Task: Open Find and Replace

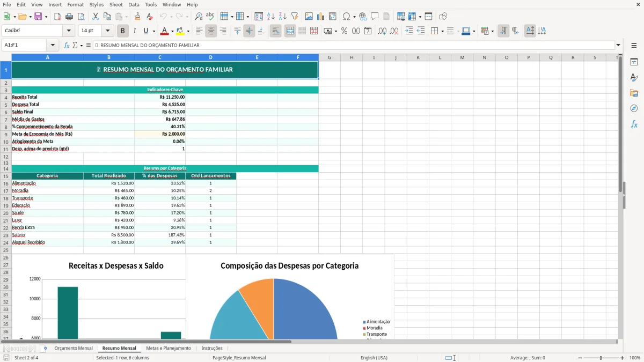Action: 199,17
